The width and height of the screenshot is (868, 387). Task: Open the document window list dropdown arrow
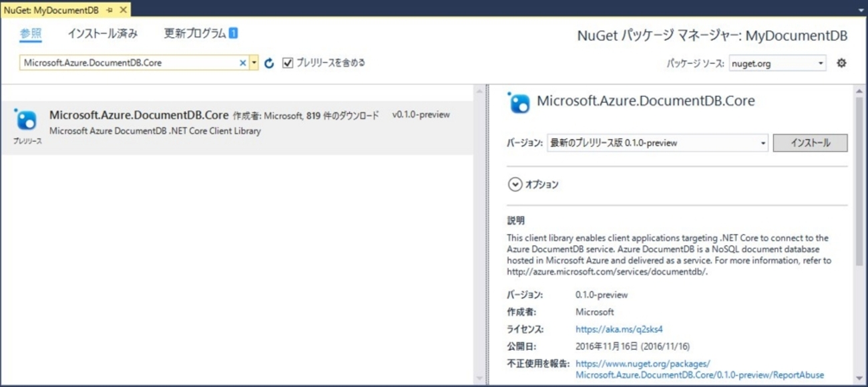(860, 10)
